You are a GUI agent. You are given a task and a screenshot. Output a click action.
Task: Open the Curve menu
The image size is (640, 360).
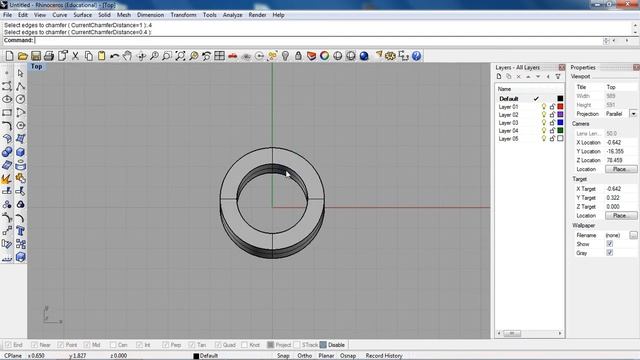(60, 15)
